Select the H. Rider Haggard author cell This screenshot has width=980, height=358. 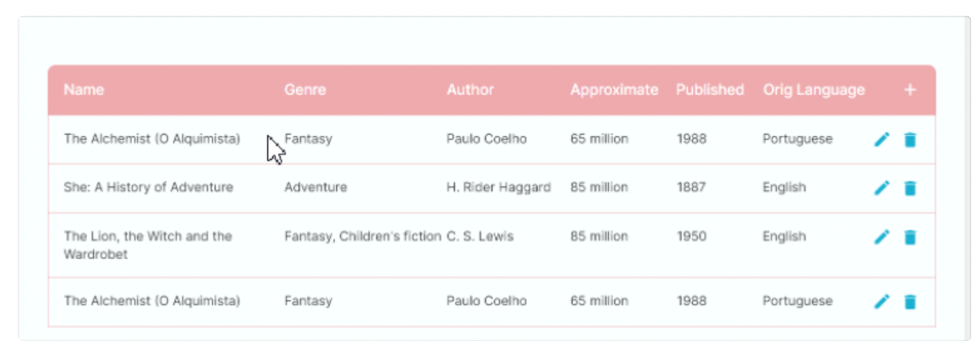coord(498,187)
